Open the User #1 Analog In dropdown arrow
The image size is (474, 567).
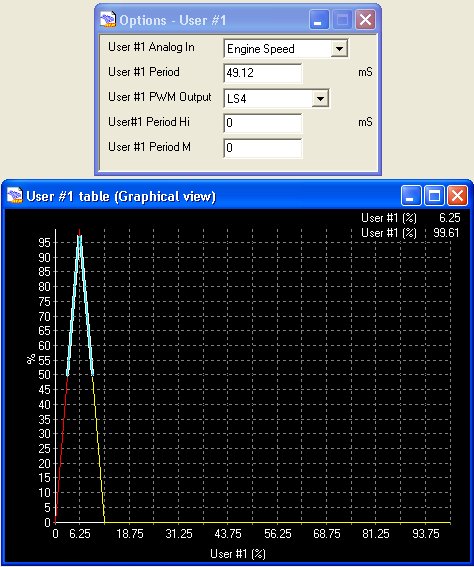(339, 48)
